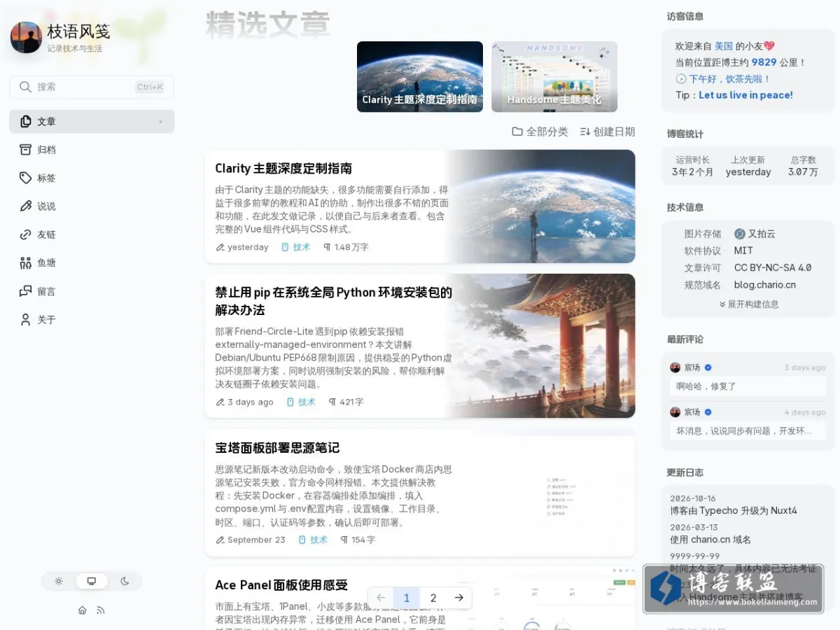
Task: Click the 归档 archive box icon
Action: (x=26, y=150)
